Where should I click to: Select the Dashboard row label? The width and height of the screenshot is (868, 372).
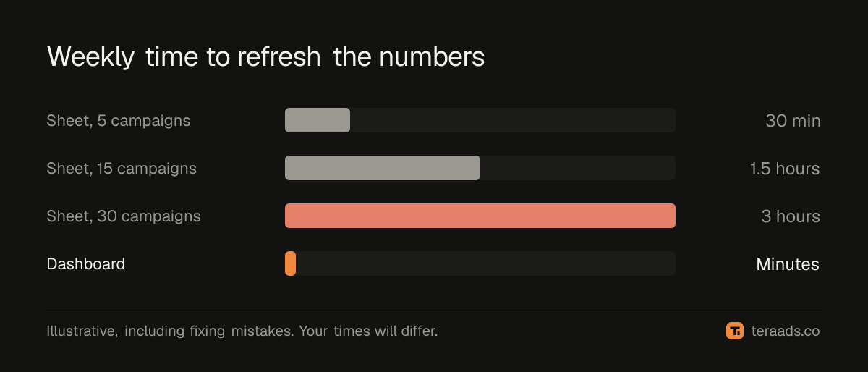point(86,264)
